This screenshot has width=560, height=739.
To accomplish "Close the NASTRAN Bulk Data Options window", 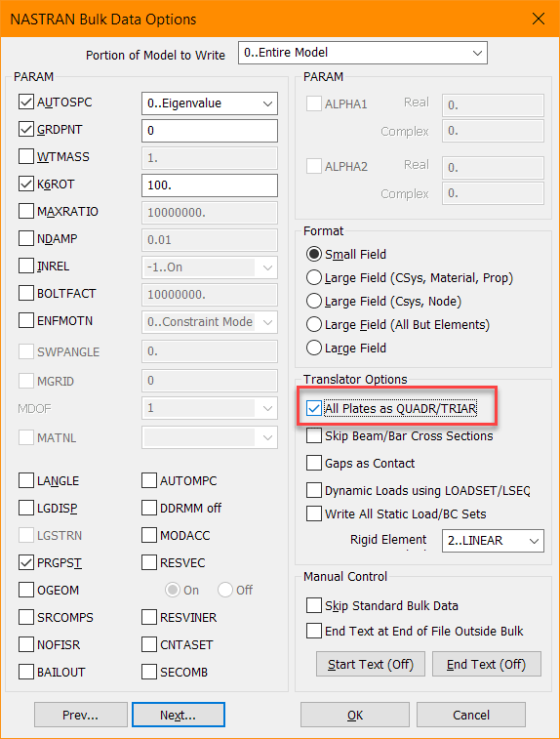I will pos(538,19).
